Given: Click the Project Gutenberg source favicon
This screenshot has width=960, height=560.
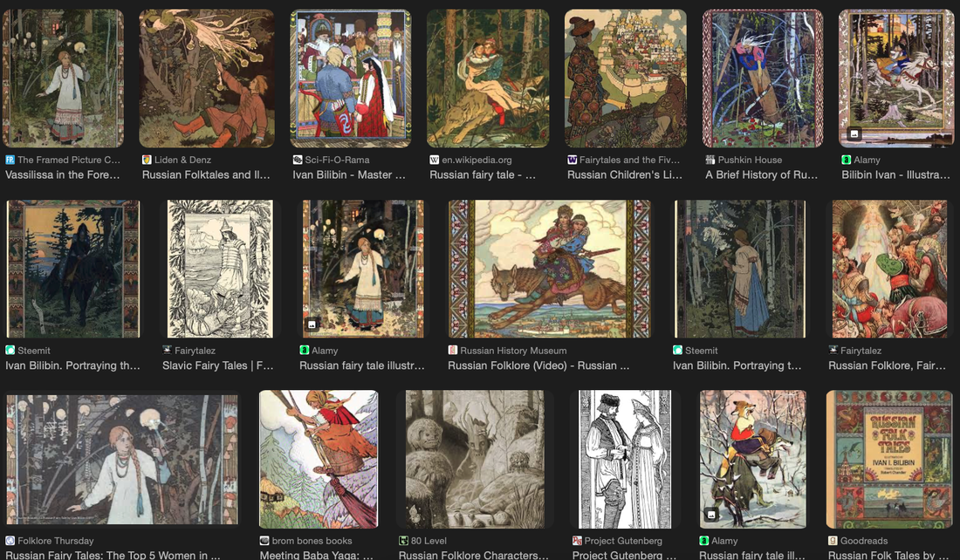Looking at the screenshot, I should tap(577, 541).
